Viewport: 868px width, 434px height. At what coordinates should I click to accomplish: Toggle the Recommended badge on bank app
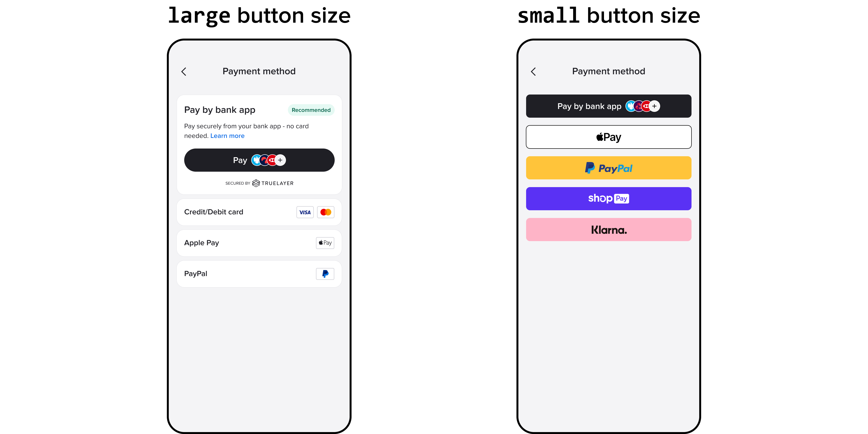coord(311,110)
